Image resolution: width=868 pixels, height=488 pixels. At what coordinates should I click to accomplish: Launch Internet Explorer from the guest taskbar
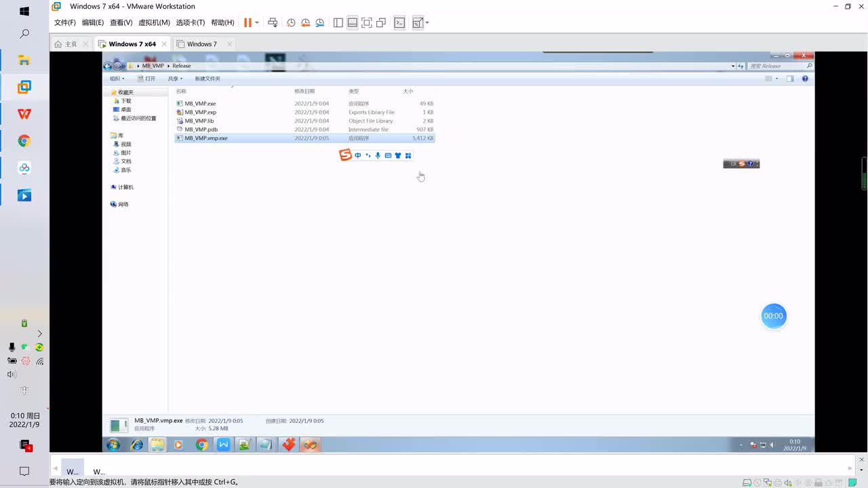(x=137, y=445)
